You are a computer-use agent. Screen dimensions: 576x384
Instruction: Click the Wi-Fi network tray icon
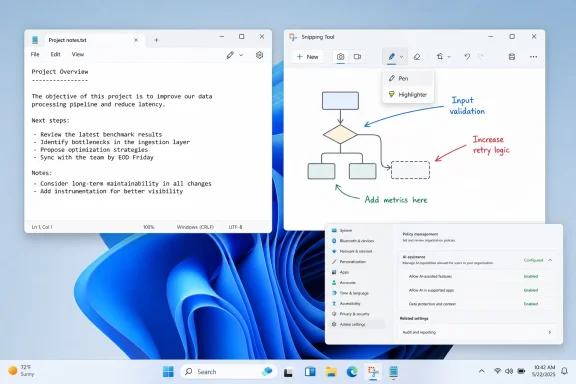(x=497, y=371)
